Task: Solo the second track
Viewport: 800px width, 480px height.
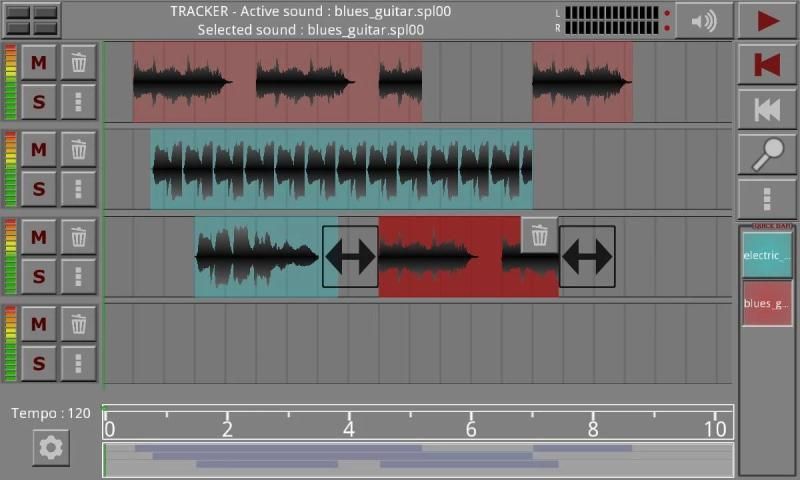Action: pos(39,188)
